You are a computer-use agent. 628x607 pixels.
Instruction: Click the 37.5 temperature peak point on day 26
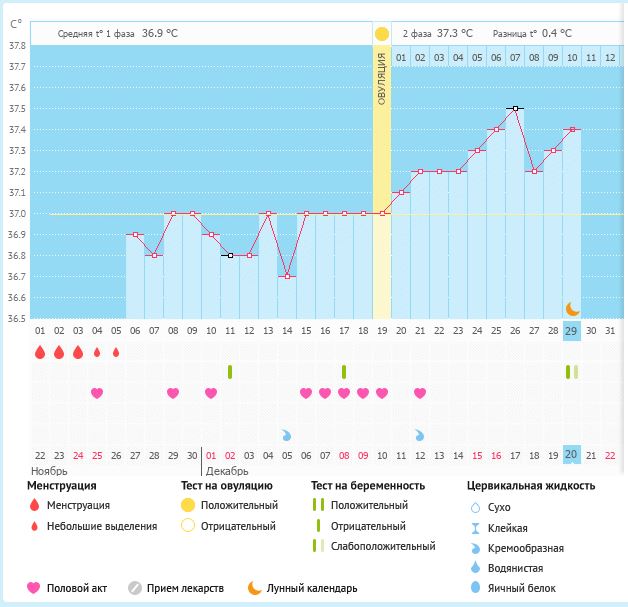[515, 108]
